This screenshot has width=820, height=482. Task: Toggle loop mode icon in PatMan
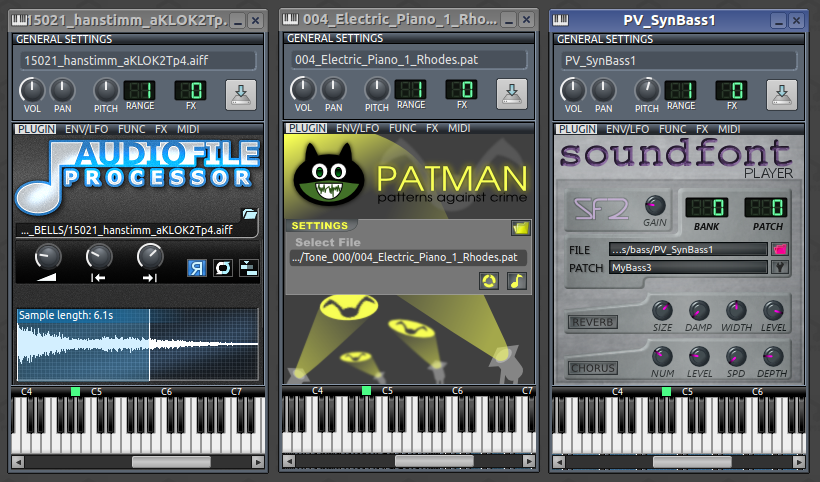coord(490,281)
